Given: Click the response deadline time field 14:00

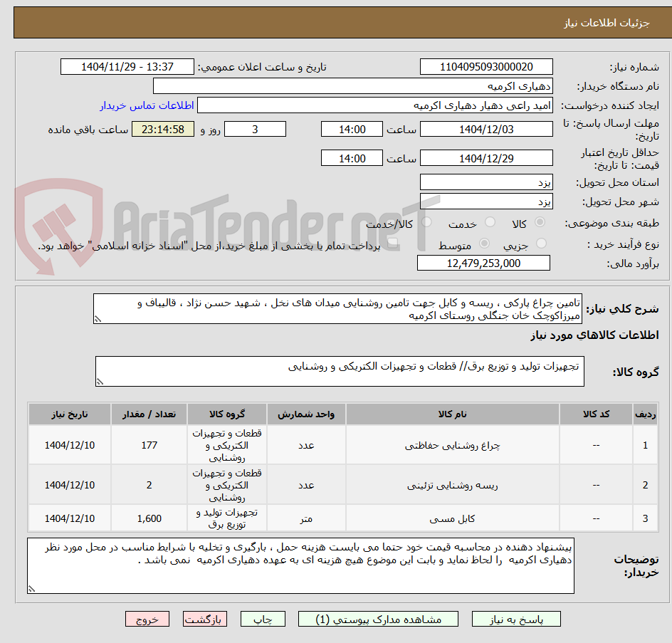Looking at the screenshot, I should click(x=352, y=129).
